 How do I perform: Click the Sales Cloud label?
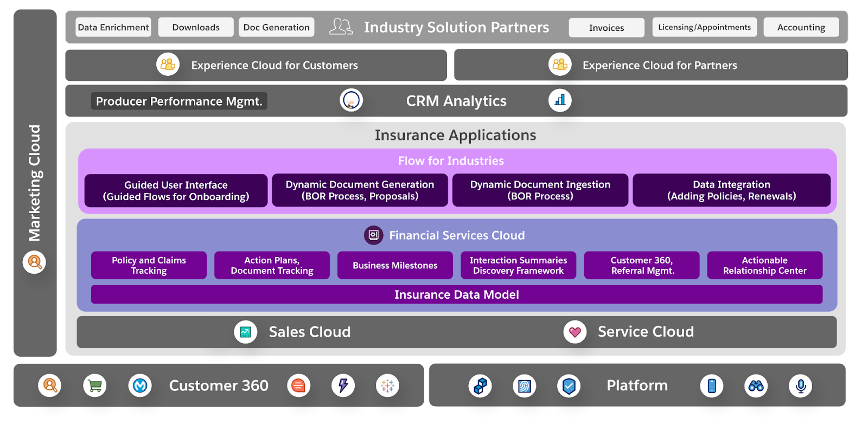point(310,332)
